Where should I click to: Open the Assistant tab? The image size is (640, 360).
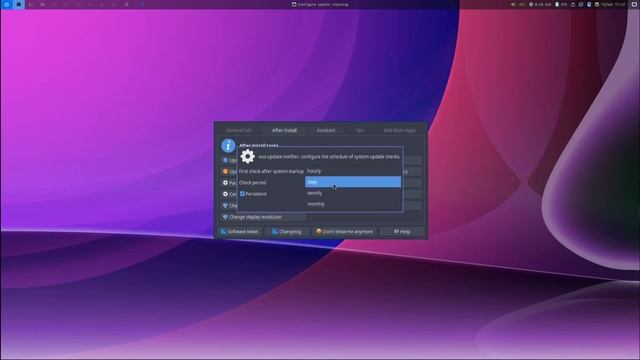point(325,130)
